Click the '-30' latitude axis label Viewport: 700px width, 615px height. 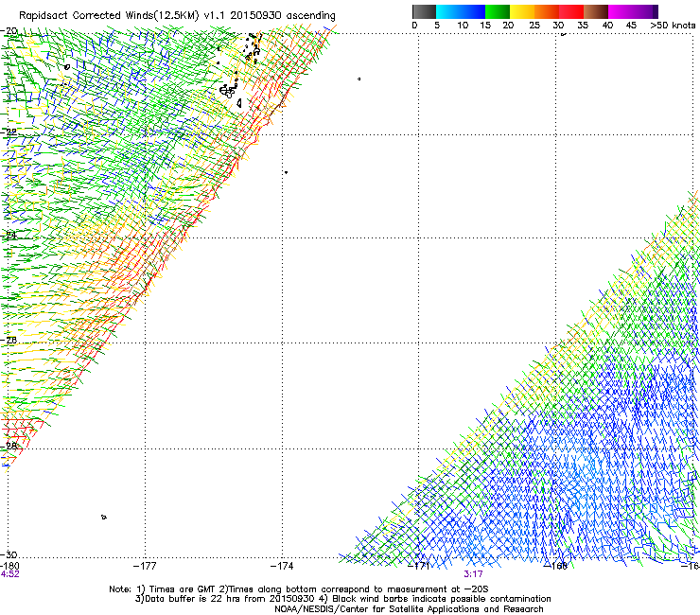[x=9, y=554]
